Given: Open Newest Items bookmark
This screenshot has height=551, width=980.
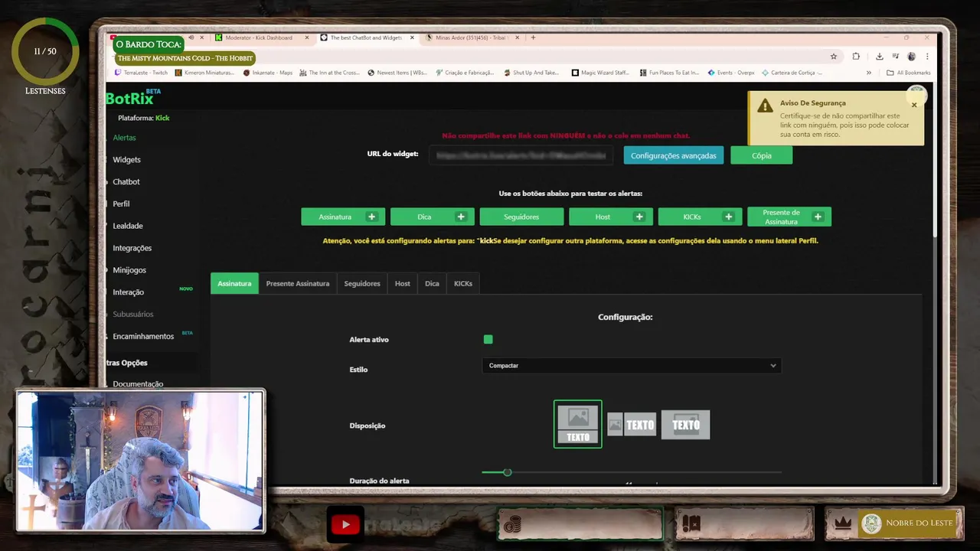Looking at the screenshot, I should (x=397, y=73).
